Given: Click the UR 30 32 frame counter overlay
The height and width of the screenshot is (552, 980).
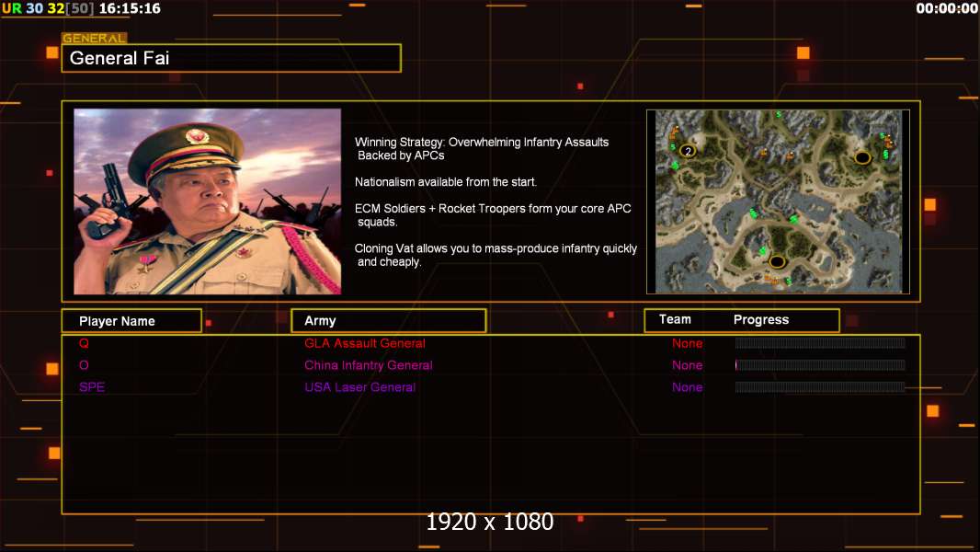Looking at the screenshot, I should click(x=48, y=8).
